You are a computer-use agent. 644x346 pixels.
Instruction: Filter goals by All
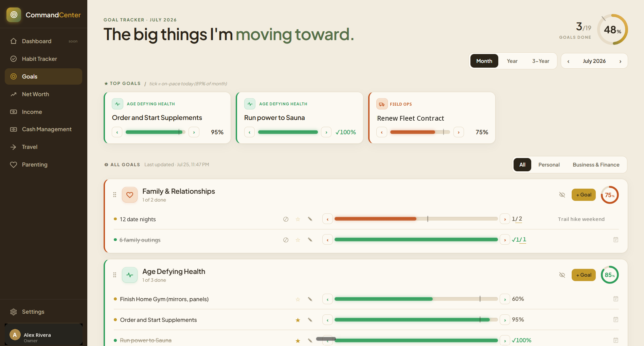pyautogui.click(x=522, y=165)
